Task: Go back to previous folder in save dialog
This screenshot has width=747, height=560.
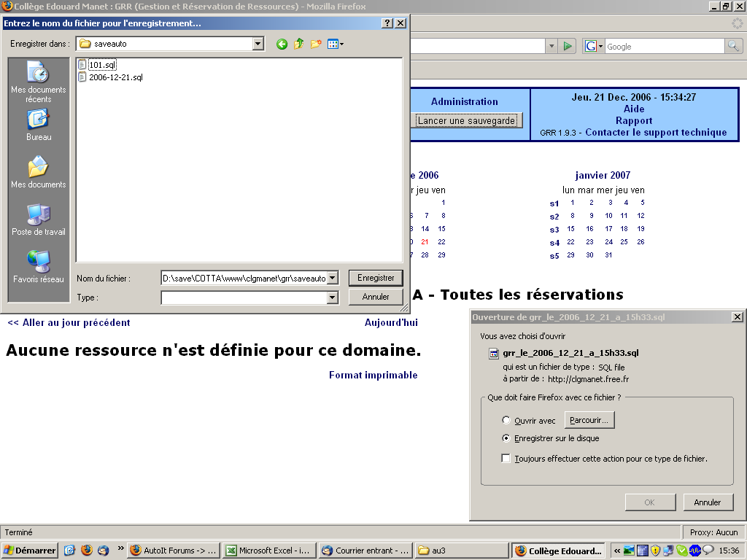Action: point(282,44)
